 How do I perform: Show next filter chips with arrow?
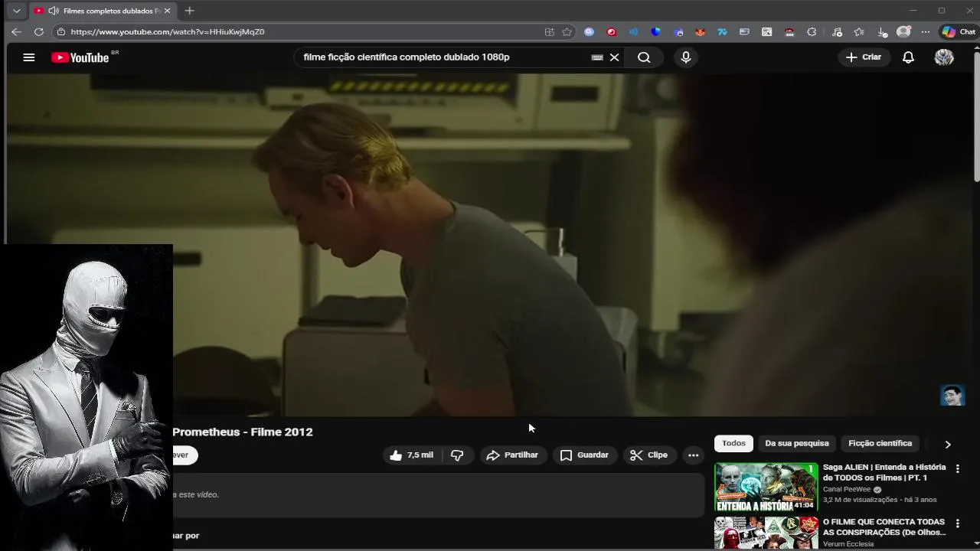click(948, 445)
